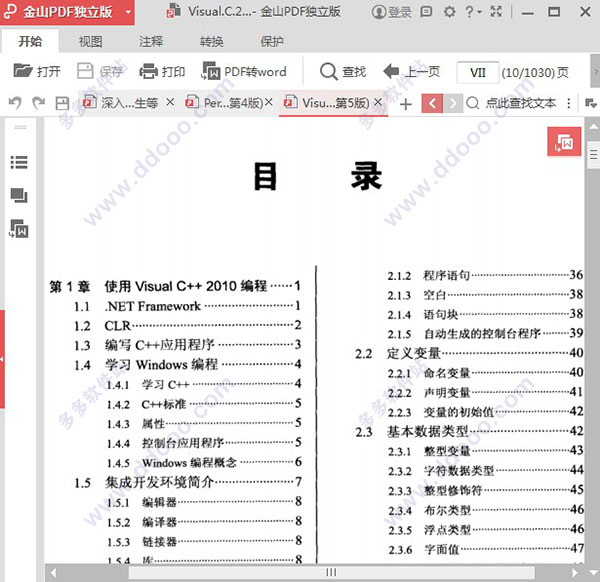
Task: Click the 目录 heading text
Action: [318, 176]
